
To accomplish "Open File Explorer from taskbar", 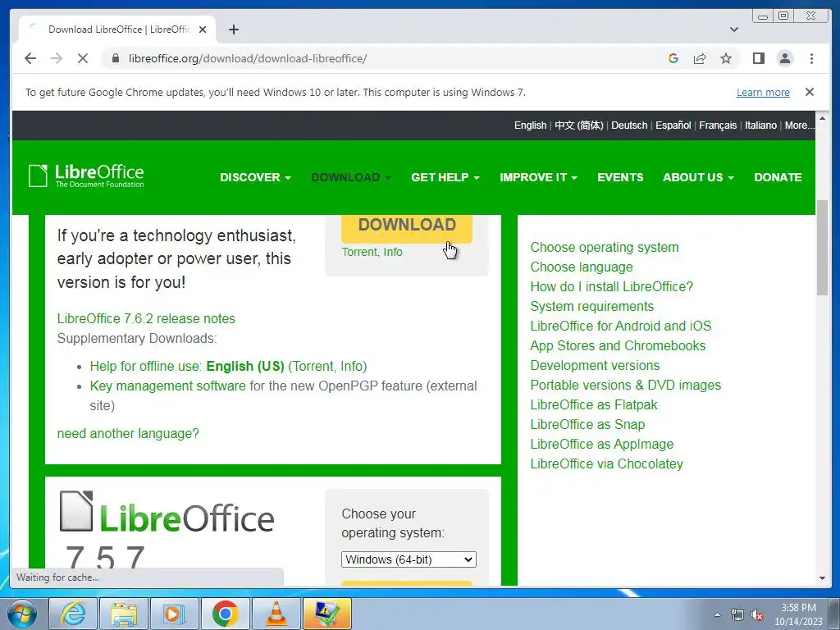I will tap(123, 614).
